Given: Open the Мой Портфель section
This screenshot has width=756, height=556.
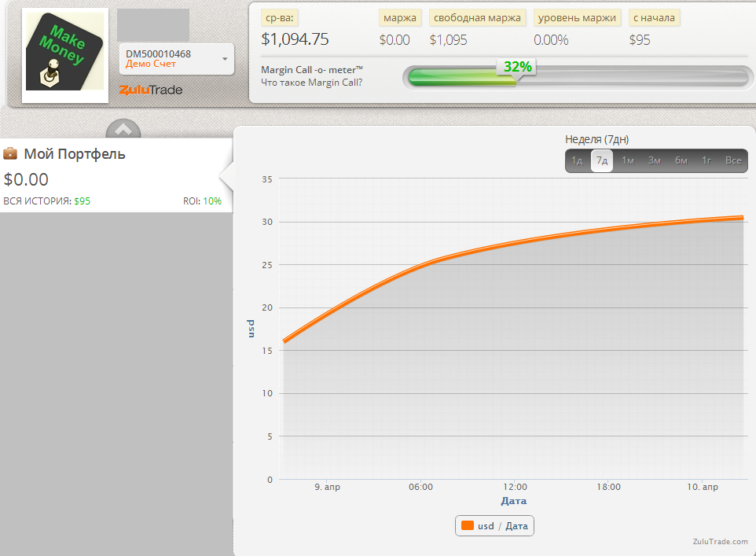Looking at the screenshot, I should coord(75,154).
